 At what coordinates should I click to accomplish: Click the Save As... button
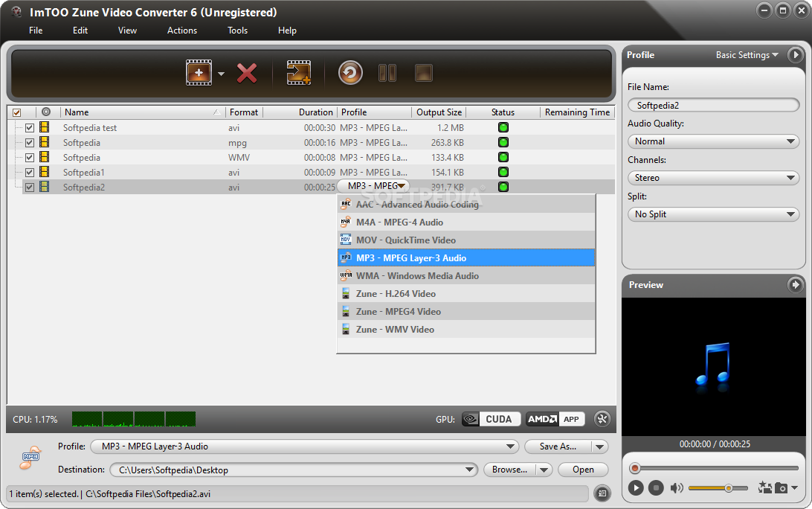pos(558,446)
